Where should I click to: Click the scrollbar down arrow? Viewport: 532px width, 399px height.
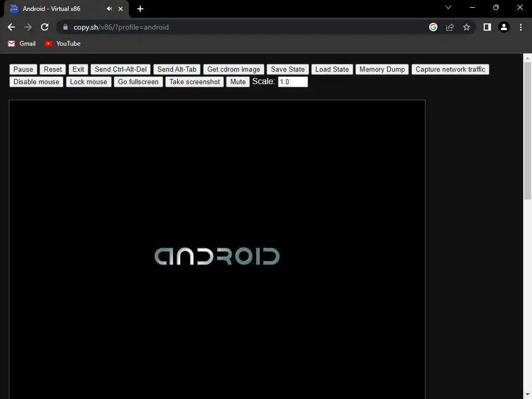[x=527, y=395]
